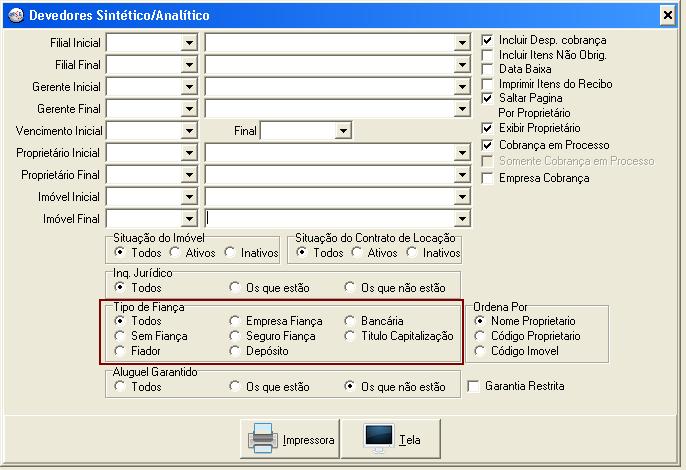
Task: Toggle Incluir Desp. cobrança checkbox
Action: point(487,40)
